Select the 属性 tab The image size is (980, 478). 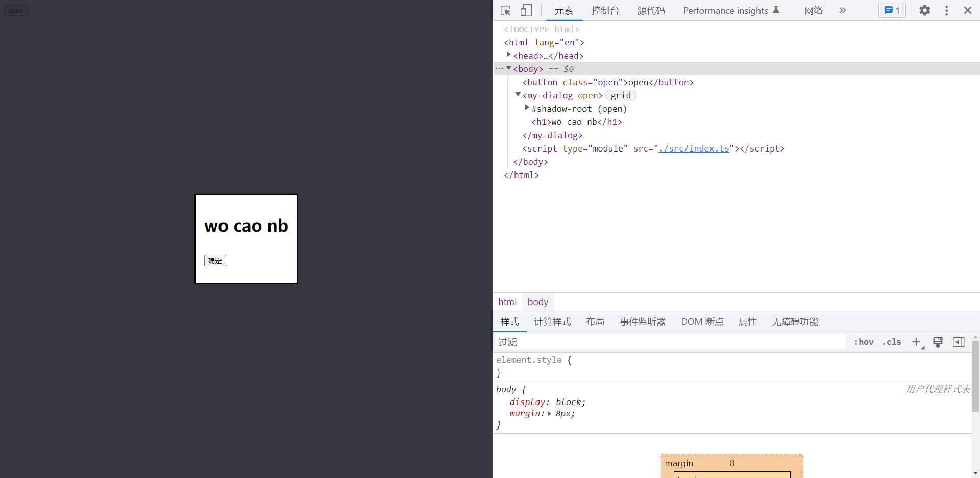[748, 322]
